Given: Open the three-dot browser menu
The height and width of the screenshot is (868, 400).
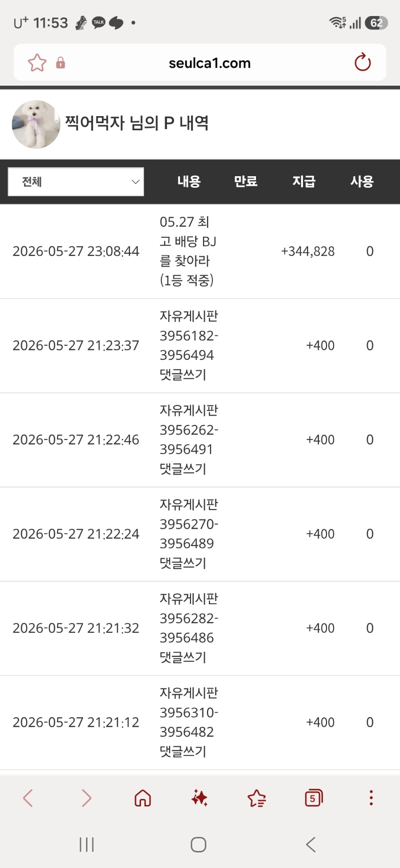Looking at the screenshot, I should pyautogui.click(x=371, y=798).
